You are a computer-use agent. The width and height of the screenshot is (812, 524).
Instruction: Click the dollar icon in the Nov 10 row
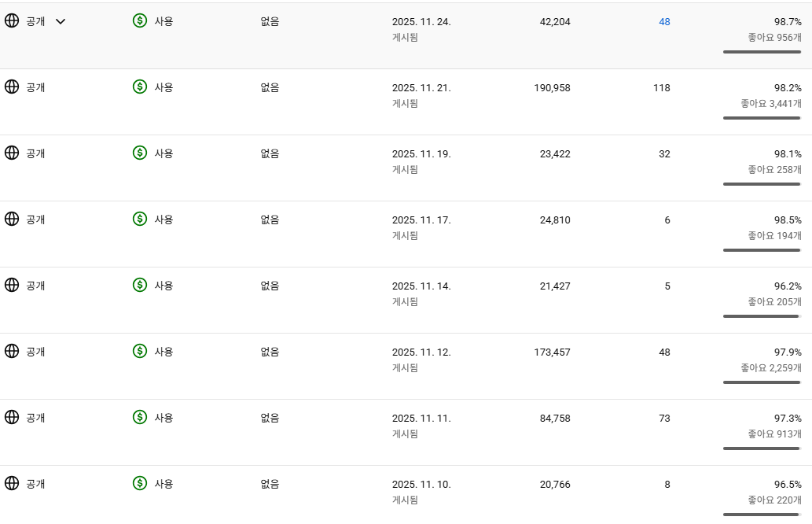(140, 484)
